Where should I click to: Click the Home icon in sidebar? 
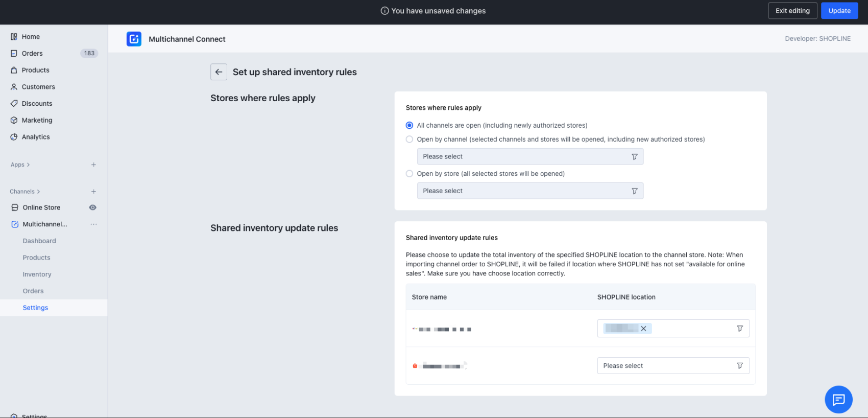point(14,37)
